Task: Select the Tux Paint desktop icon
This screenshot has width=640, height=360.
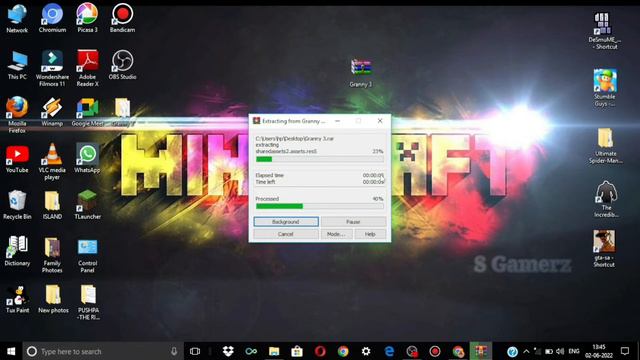Action: tap(17, 299)
